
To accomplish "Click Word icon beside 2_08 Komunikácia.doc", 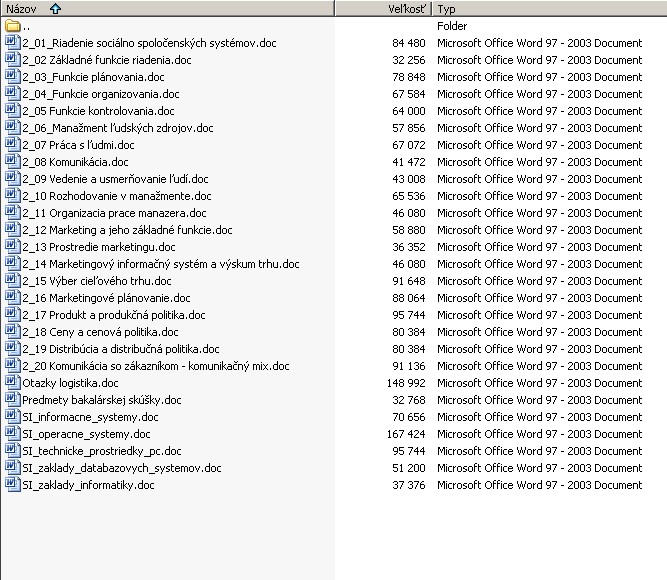I will click(13, 162).
